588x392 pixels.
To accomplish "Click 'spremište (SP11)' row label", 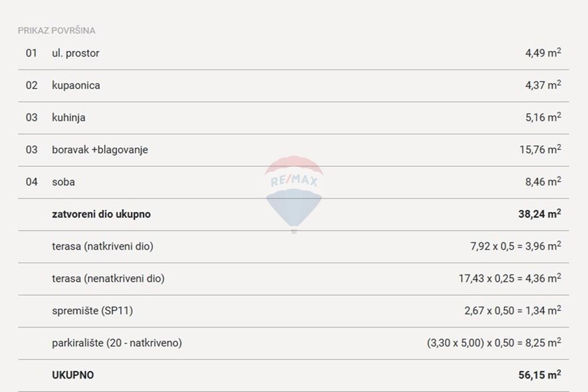I will click(92, 311).
